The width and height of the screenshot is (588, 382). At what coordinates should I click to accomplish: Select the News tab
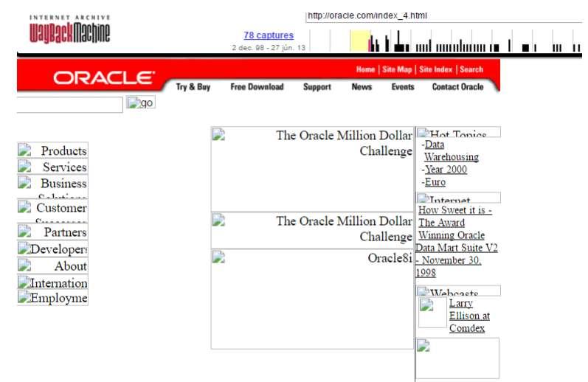(362, 87)
